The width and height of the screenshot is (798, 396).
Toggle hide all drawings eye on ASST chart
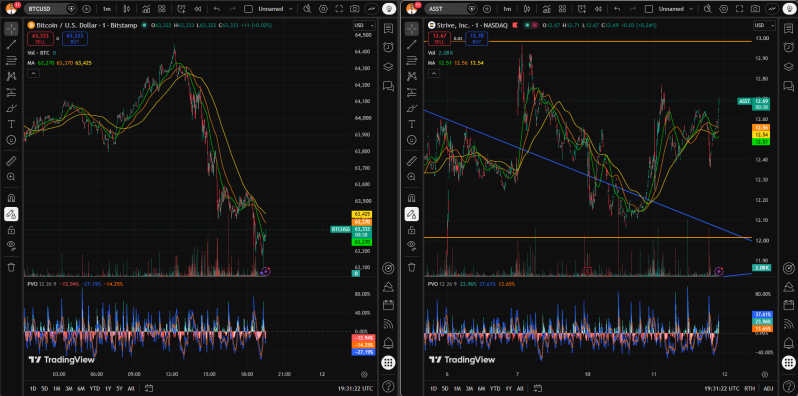[412, 245]
